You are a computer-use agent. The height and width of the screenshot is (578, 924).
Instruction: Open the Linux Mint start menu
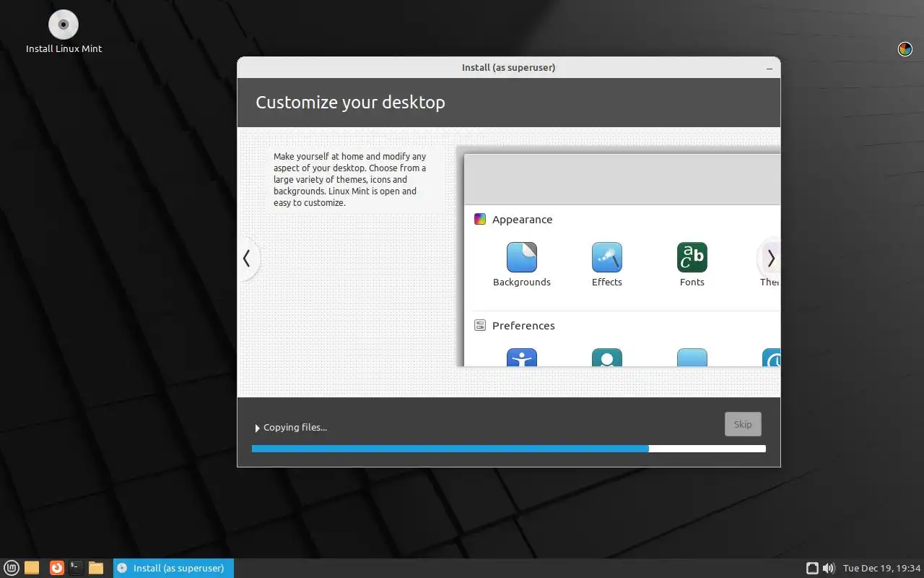coord(12,568)
